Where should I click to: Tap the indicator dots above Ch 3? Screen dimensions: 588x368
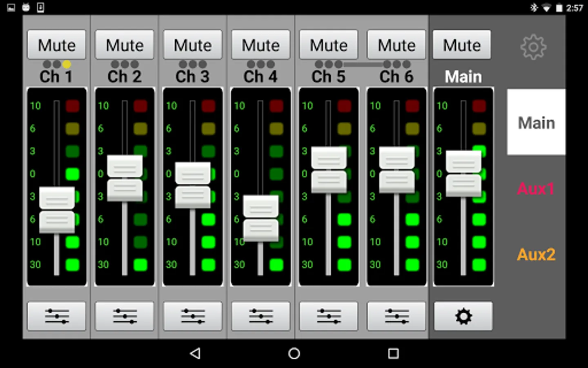[193, 64]
